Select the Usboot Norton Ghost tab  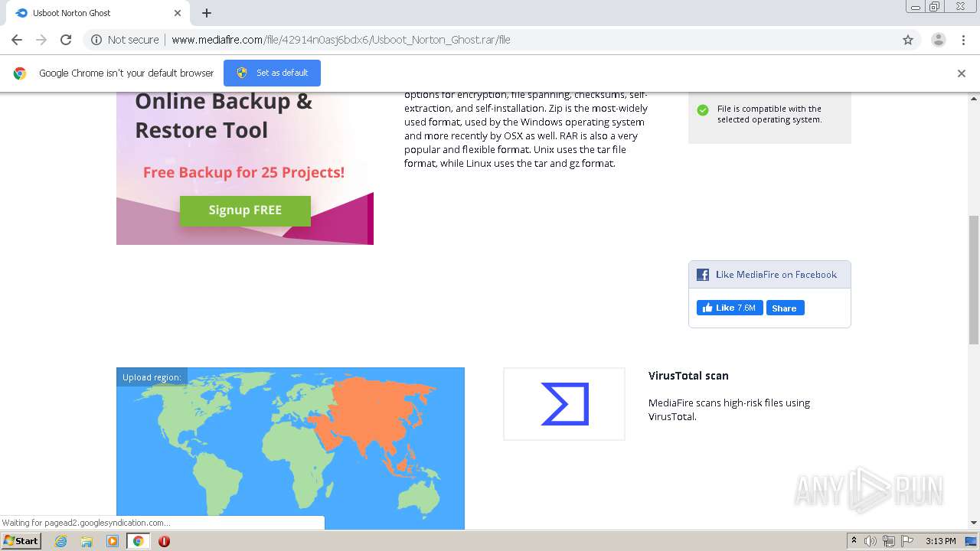pyautogui.click(x=97, y=13)
